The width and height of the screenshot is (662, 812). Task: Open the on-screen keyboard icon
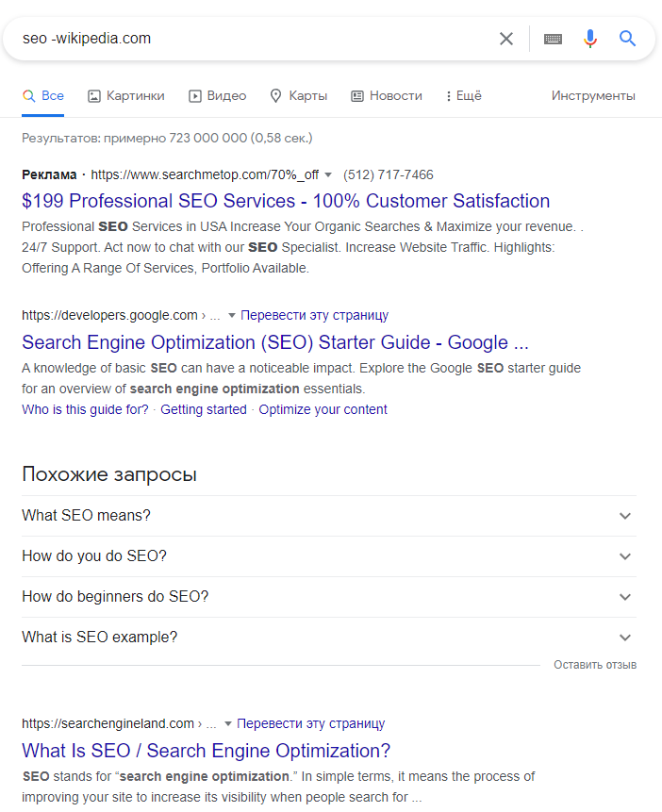553,39
